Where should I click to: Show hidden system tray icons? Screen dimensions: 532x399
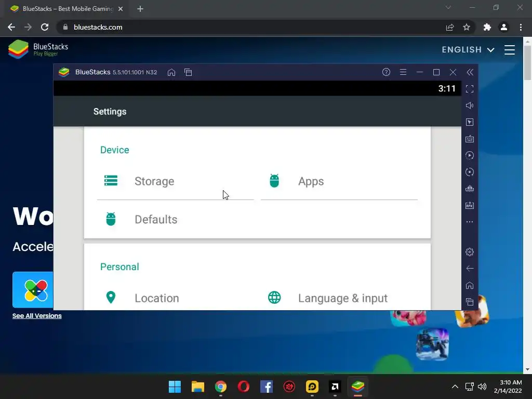tap(455, 387)
